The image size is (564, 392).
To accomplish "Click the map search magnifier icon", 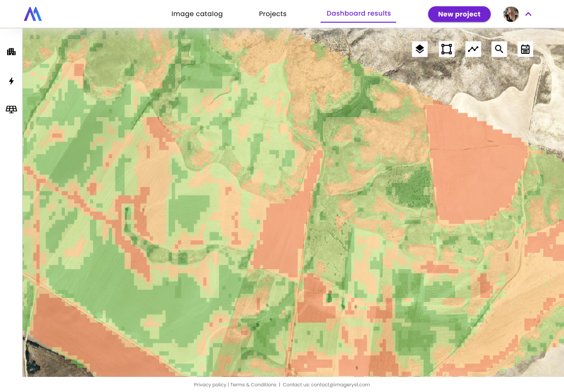I will pyautogui.click(x=499, y=49).
